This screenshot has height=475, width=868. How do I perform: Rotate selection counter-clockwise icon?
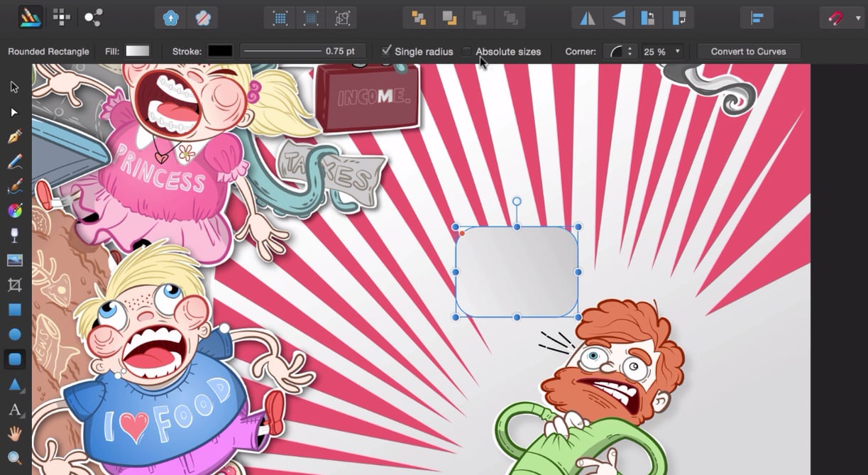(648, 18)
